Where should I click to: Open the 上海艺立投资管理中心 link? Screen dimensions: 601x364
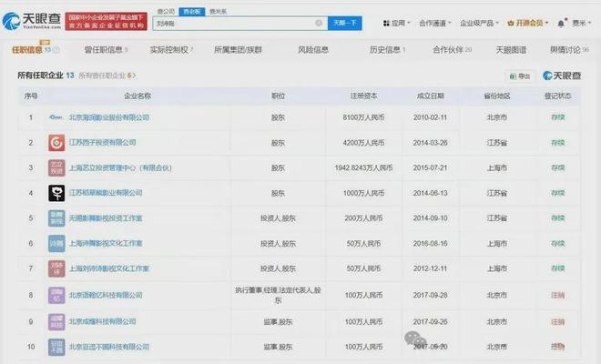(120, 167)
